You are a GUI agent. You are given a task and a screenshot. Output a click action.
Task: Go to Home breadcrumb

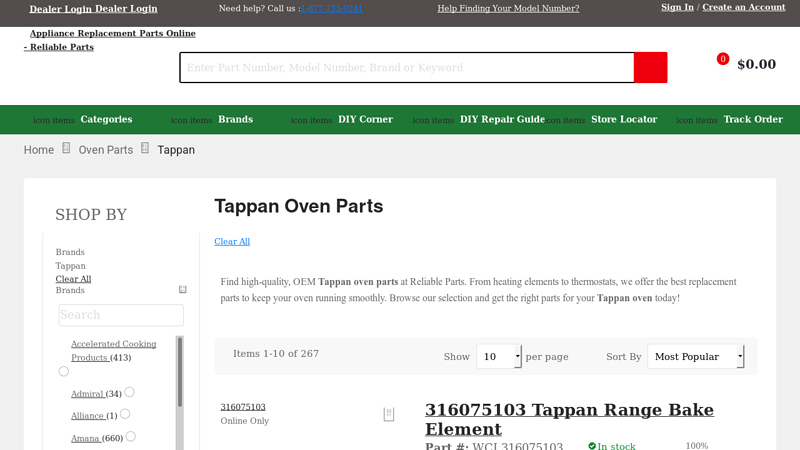click(39, 150)
